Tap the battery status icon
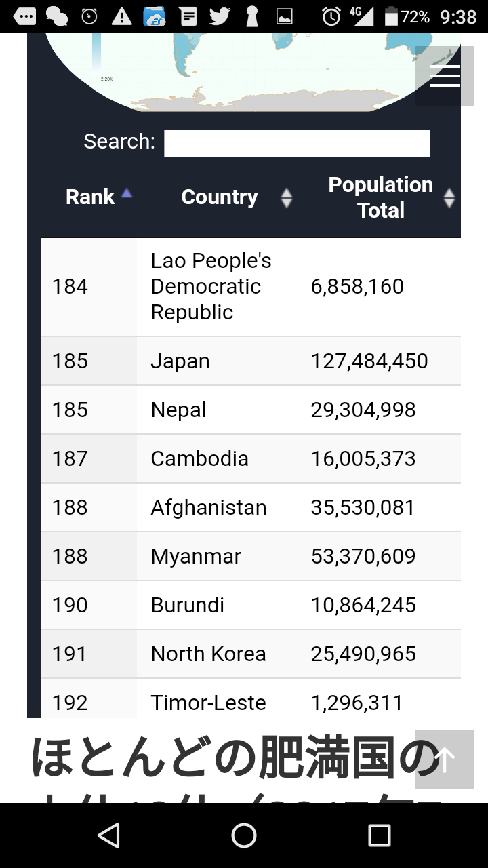 (391, 16)
